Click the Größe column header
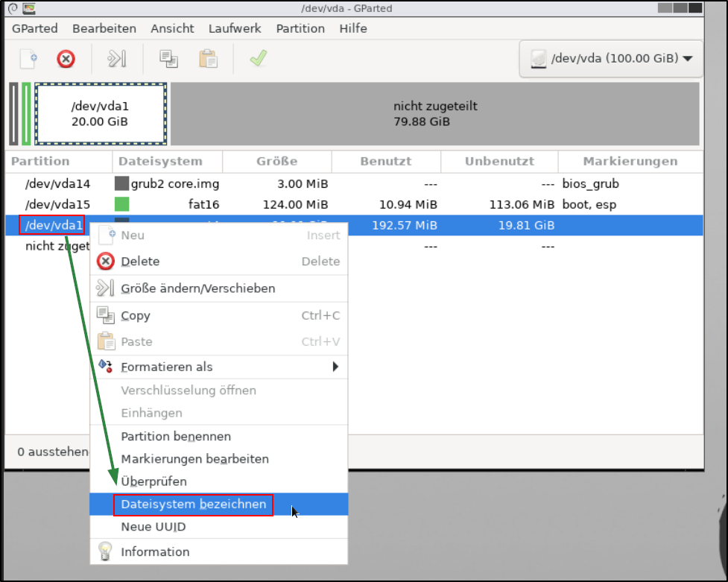Screen dimensions: 728x582 [x=276, y=161]
